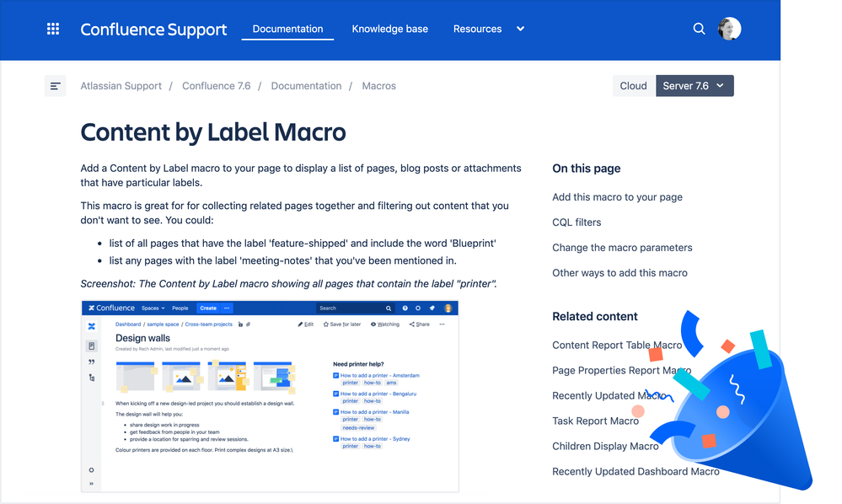
Task: Click the Edit pencil in embedded screenshot
Action: coord(306,324)
